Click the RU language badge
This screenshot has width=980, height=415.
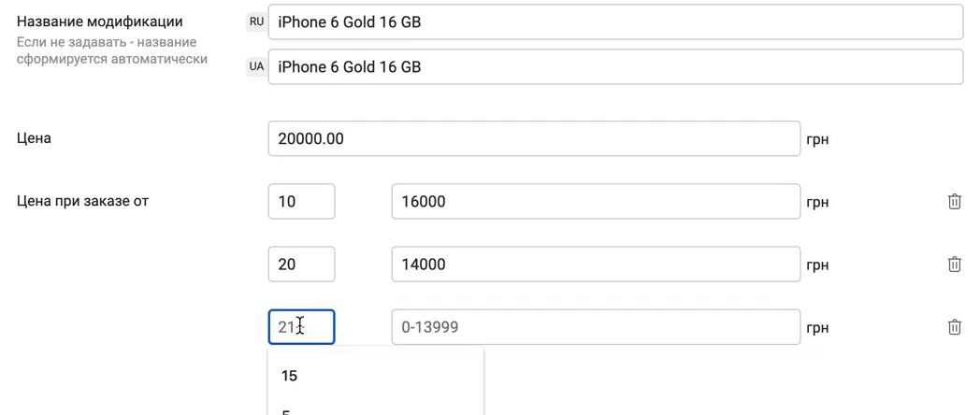256,21
